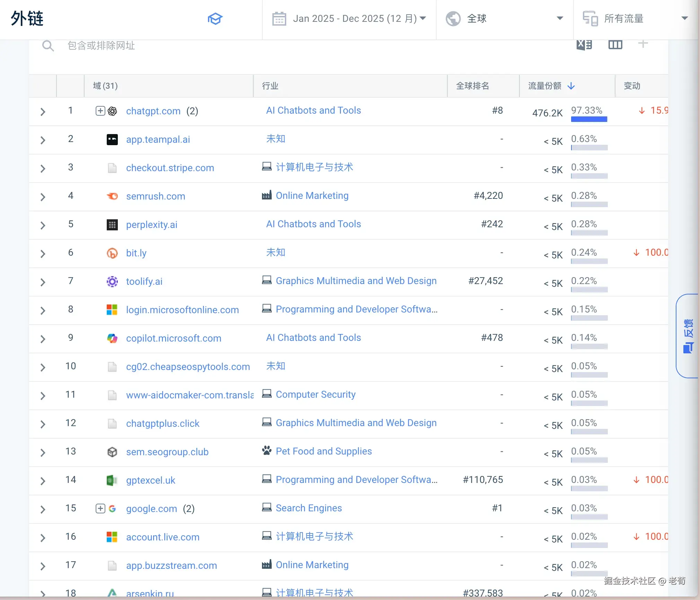Click the globe icon beside 全球

click(453, 19)
